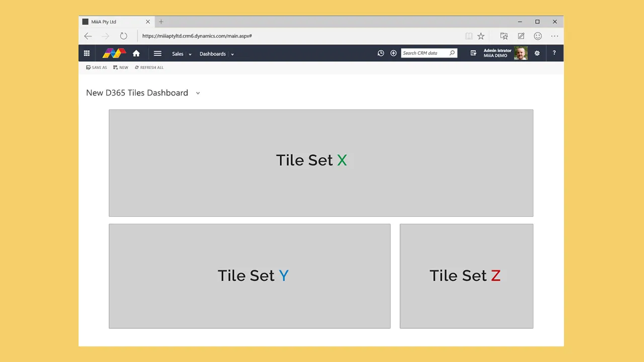Click the browser address bar URL

197,36
